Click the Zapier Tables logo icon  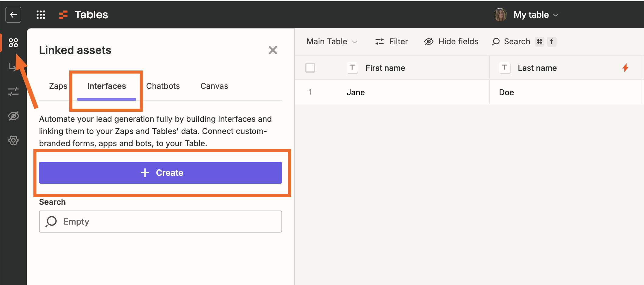point(63,15)
